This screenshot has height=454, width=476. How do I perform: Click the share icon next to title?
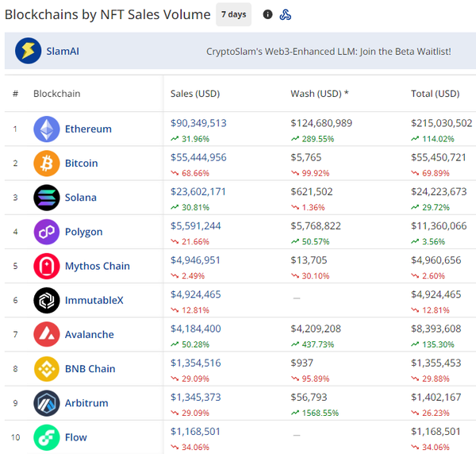286,14
